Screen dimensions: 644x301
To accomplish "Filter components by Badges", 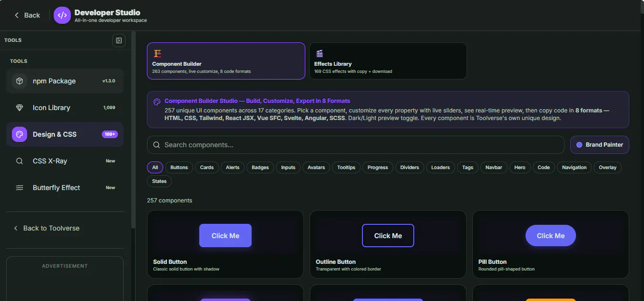I will point(260,168).
